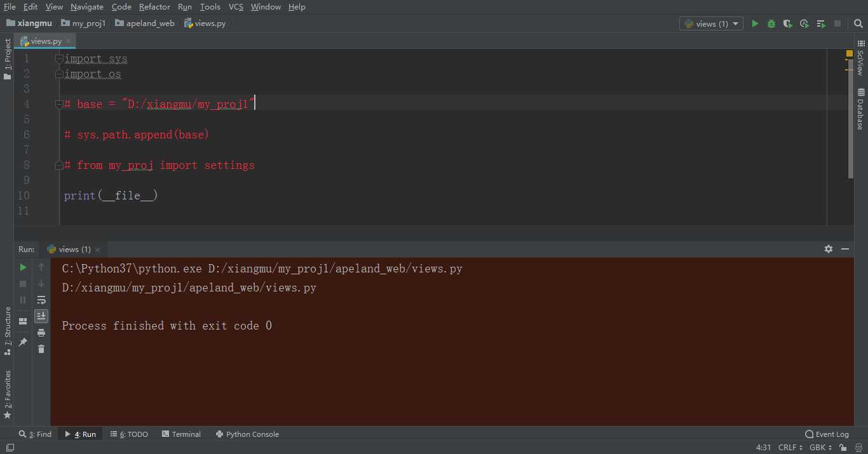This screenshot has width=868, height=454.
Task: Toggle soft-wrap in the Run console
Action: tap(41, 300)
